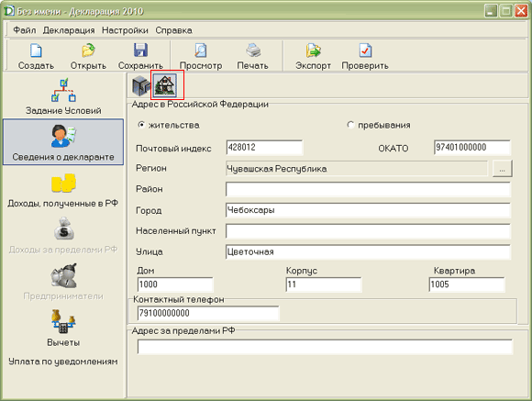The image size is (532, 401).
Task: Click the Экспорт toolbar icon
Action: [x=313, y=50]
